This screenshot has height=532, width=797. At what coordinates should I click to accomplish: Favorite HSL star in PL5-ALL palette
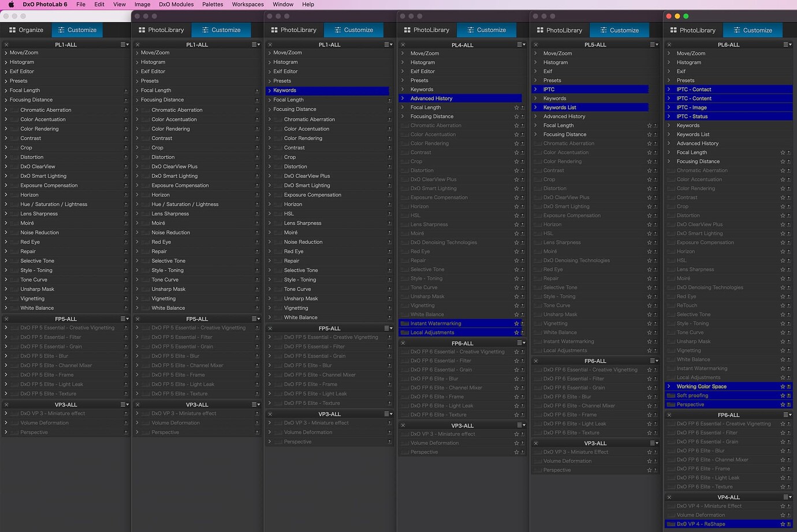point(649,234)
